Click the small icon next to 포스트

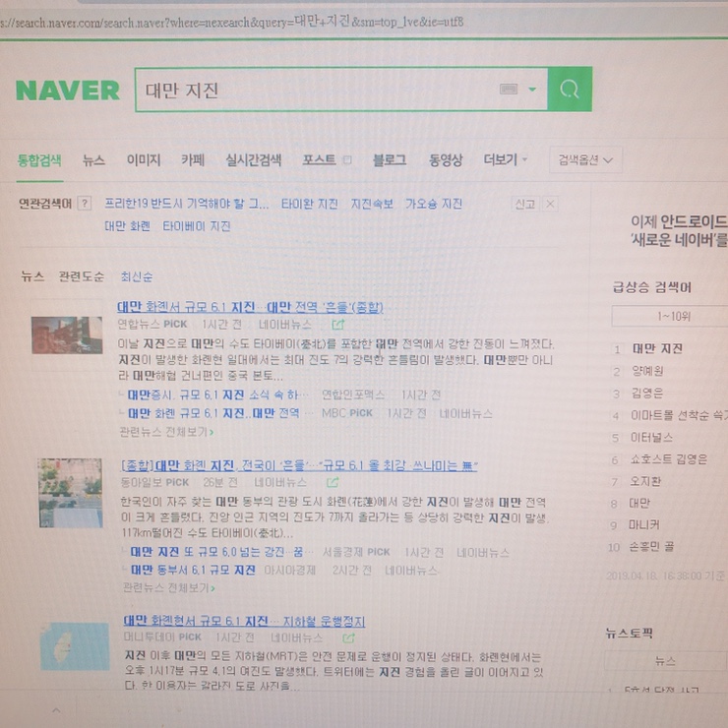tap(347, 160)
